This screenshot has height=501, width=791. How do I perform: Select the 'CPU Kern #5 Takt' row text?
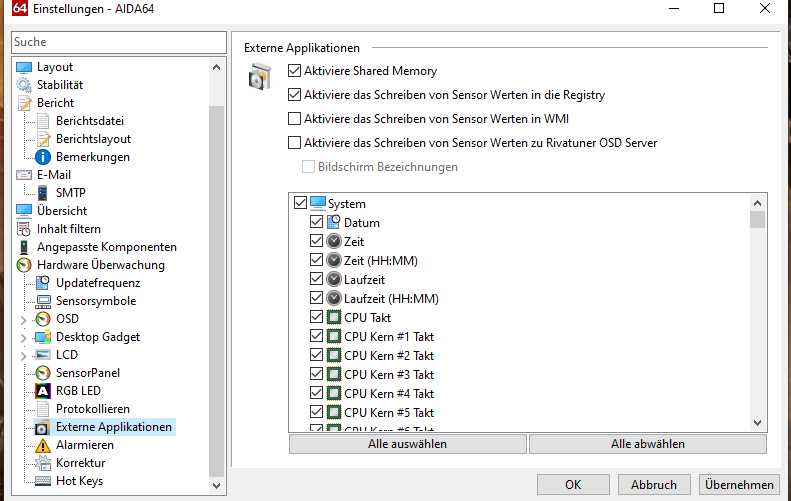click(389, 413)
